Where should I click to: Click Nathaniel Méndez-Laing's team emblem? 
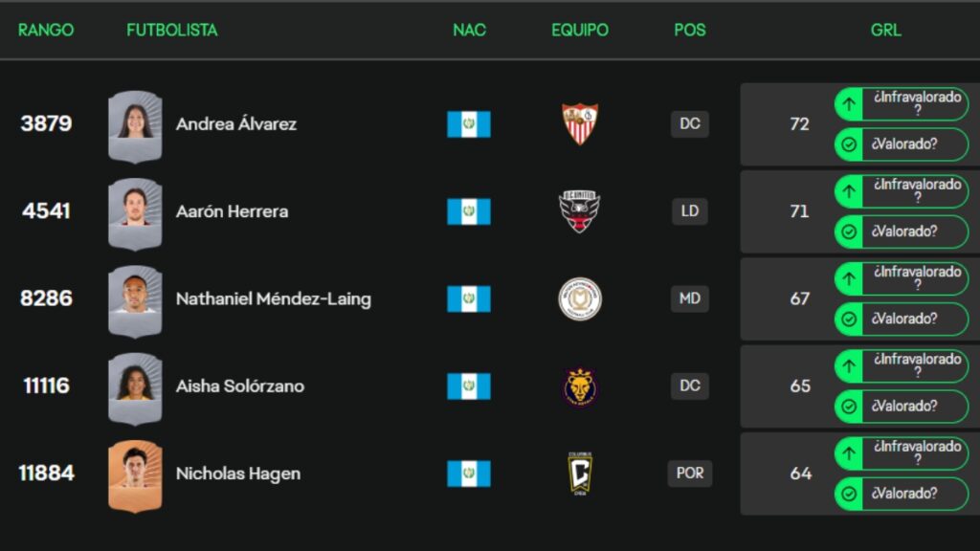pyautogui.click(x=581, y=298)
